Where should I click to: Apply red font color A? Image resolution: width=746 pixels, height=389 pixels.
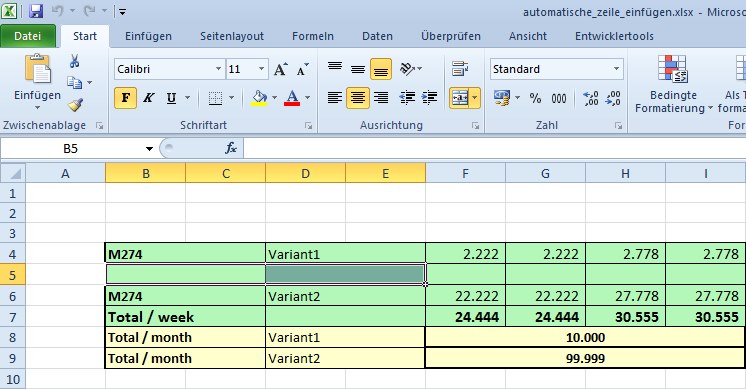(x=292, y=98)
